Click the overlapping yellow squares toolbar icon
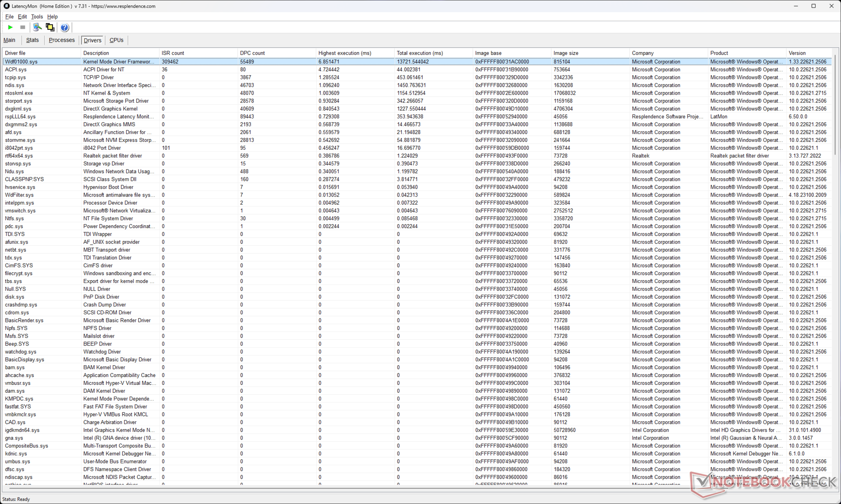 pos(50,28)
